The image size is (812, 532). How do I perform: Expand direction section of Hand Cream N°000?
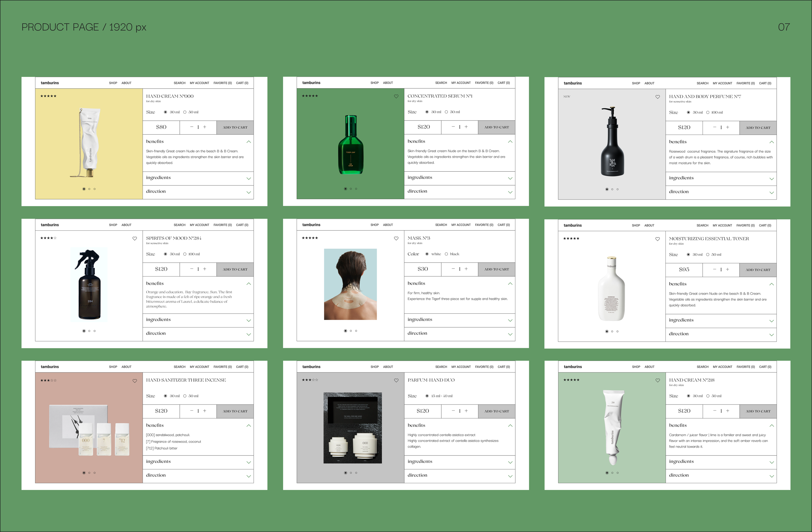point(248,192)
